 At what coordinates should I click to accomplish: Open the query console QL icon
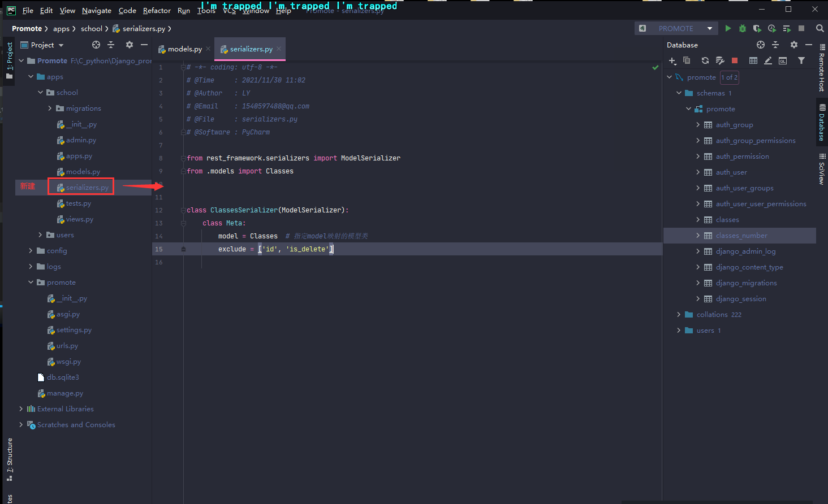click(x=783, y=60)
